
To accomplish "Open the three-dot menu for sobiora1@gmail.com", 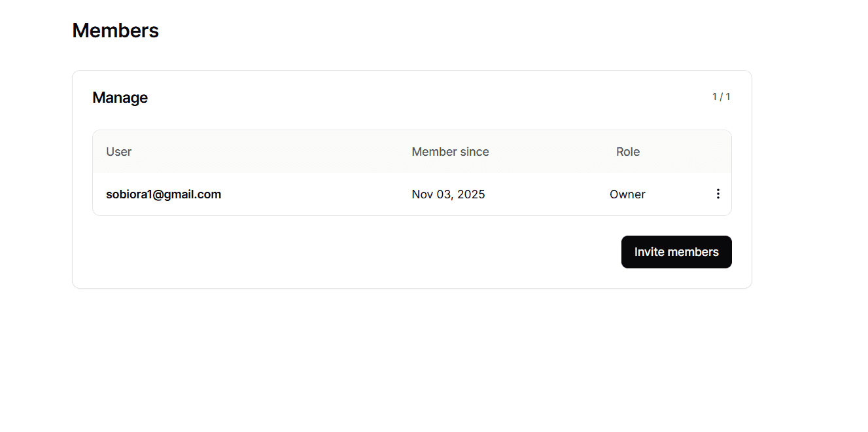I will 718,194.
